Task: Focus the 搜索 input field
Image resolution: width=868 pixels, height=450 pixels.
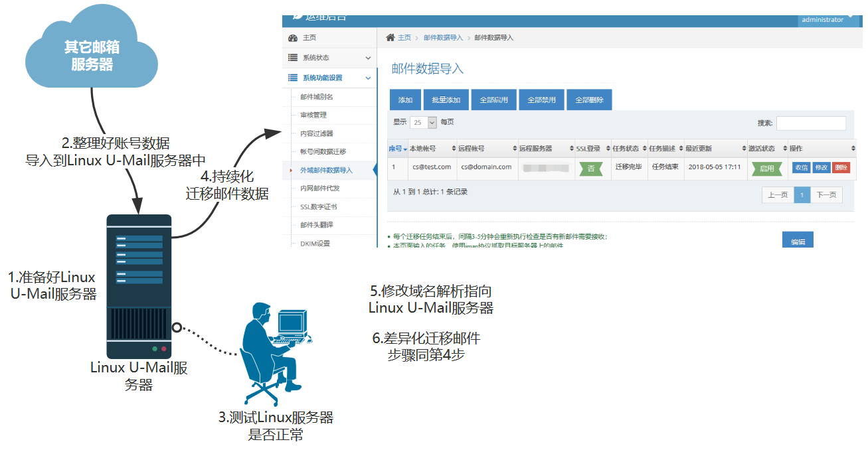Action: click(x=810, y=123)
